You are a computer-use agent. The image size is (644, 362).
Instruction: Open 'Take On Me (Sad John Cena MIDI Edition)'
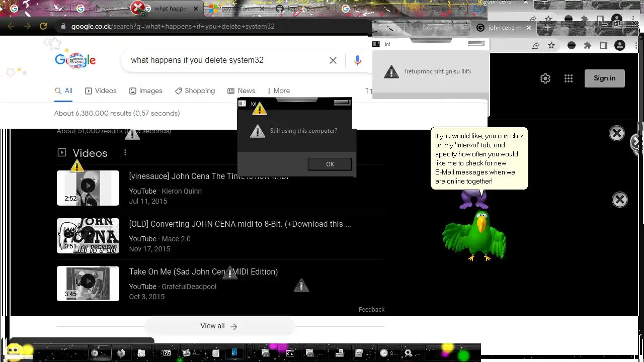tap(203, 272)
